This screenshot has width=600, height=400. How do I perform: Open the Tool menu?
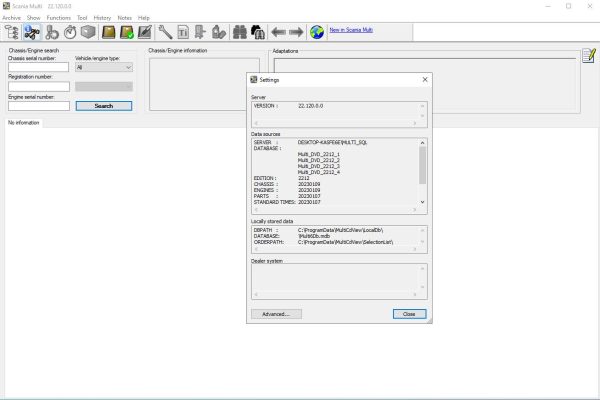pos(82,18)
